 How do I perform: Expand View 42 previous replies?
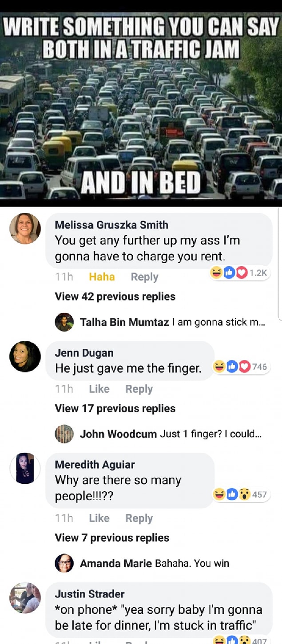115,296
